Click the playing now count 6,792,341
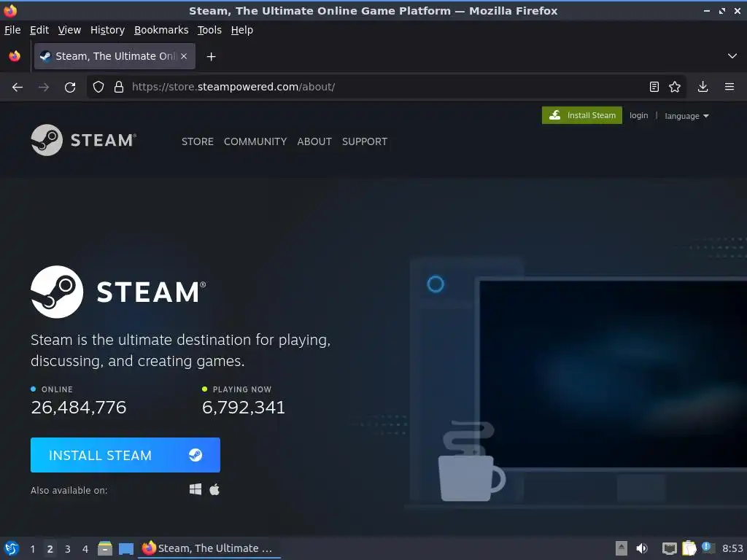This screenshot has height=560, width=747. point(244,407)
